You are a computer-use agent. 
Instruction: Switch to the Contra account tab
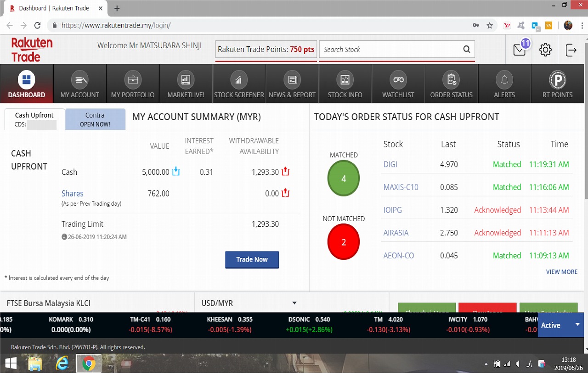coord(95,119)
